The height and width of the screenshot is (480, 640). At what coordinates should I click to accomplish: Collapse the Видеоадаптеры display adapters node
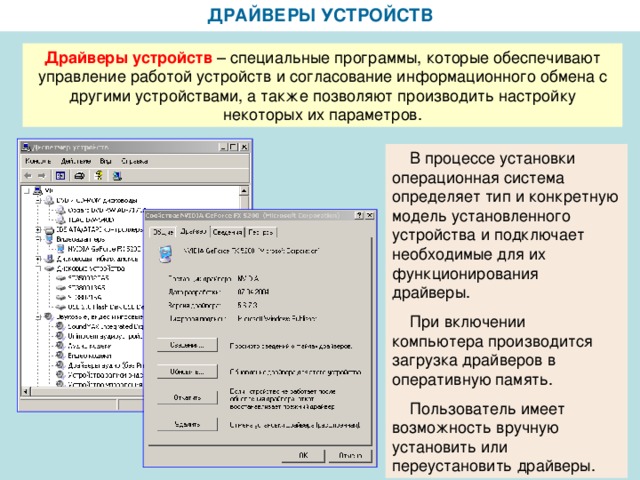38,239
